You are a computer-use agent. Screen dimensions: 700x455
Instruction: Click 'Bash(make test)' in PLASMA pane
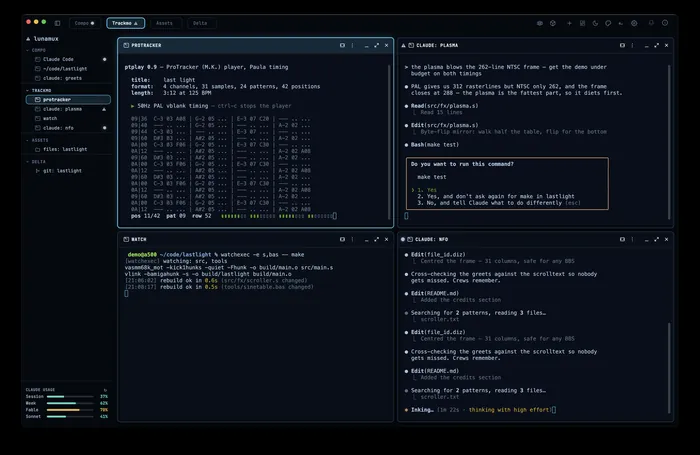[x=434, y=145]
